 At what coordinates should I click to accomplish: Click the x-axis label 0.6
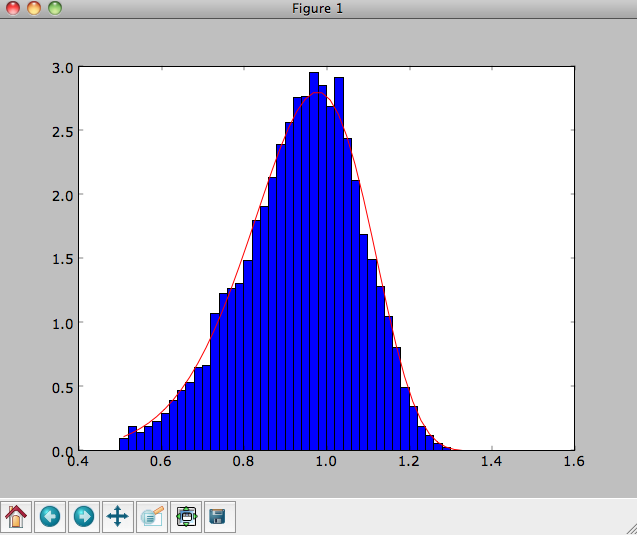pos(160,461)
